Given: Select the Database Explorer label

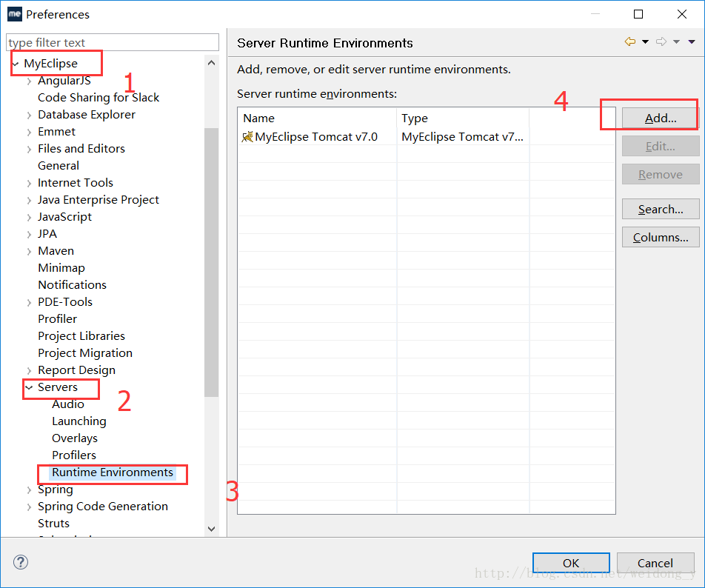Looking at the screenshot, I should tap(87, 115).
